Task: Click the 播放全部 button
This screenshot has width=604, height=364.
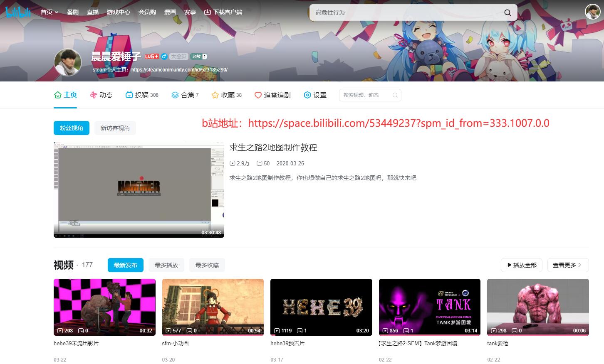Action: click(522, 265)
